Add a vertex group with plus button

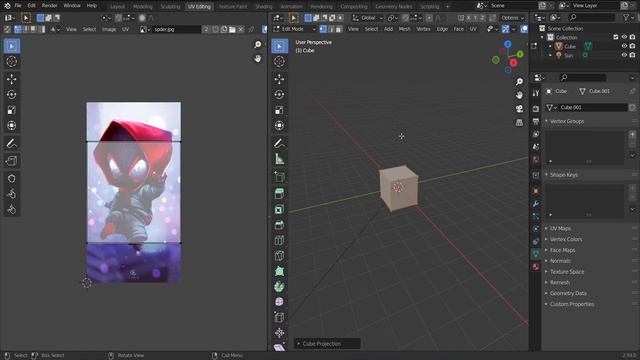(x=632, y=134)
